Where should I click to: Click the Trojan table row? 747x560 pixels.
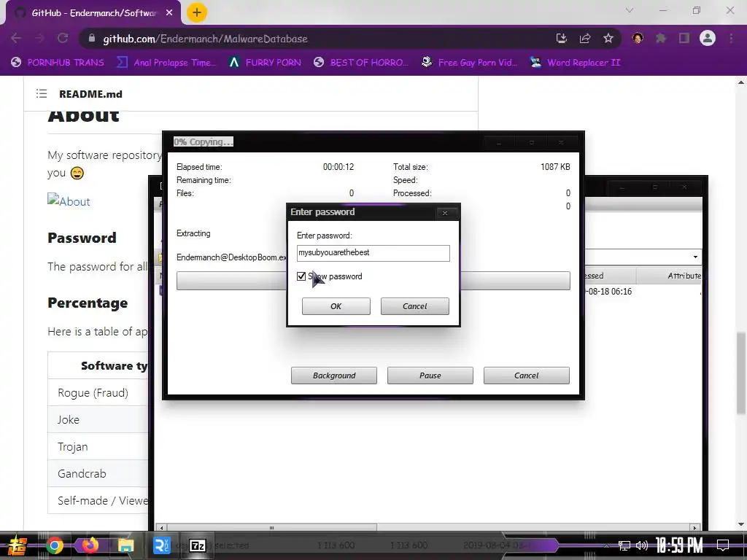98,447
